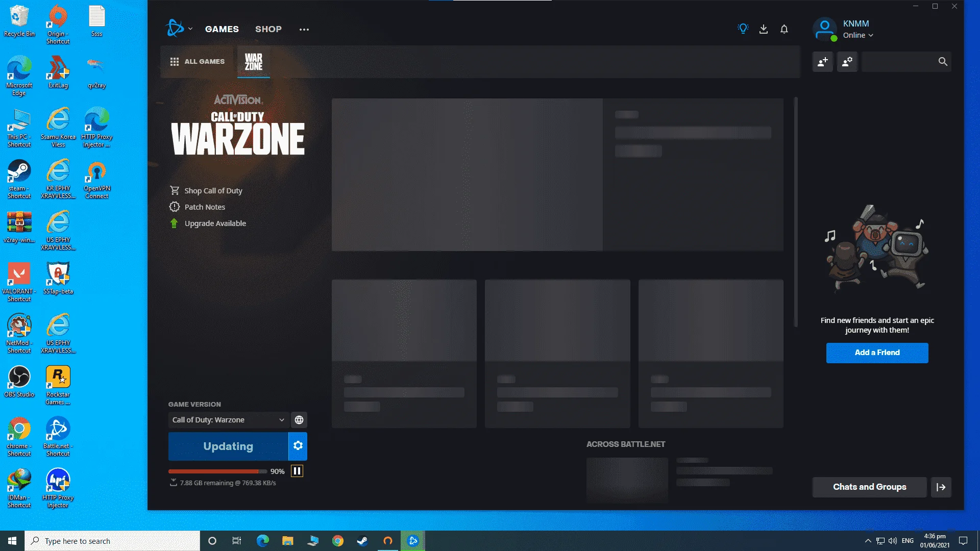980x551 pixels.
Task: Click the Add Friend icon button
Action: [823, 62]
